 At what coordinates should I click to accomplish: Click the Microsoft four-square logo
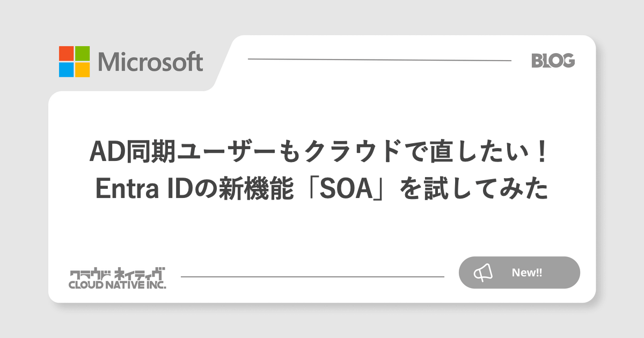[75, 62]
